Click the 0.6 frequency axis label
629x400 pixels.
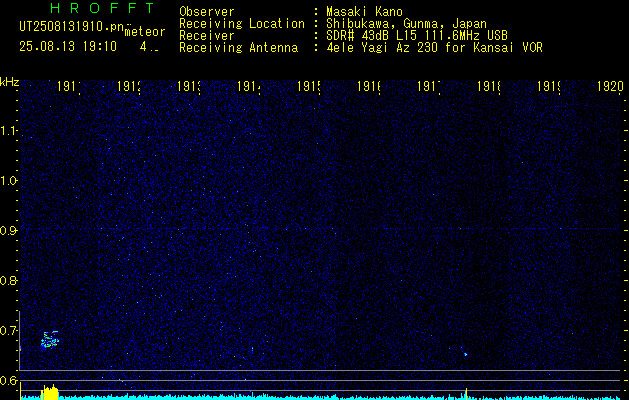[8, 380]
